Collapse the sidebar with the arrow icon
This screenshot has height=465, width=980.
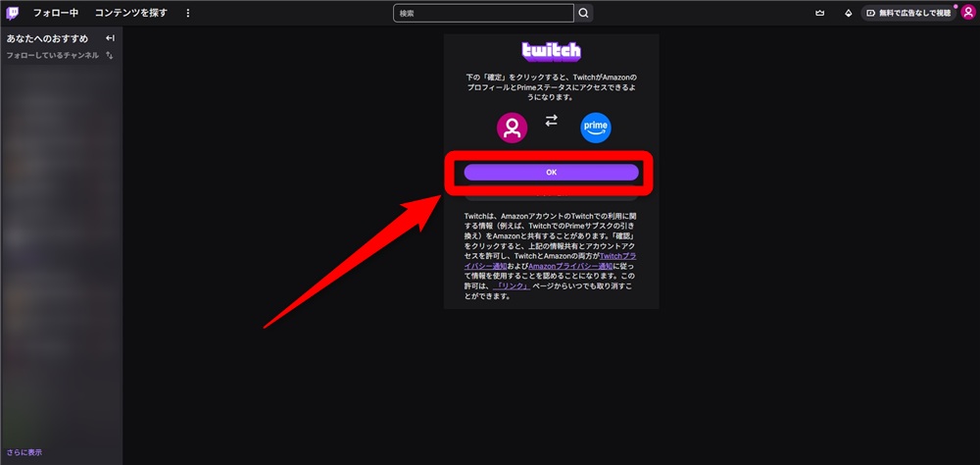110,38
